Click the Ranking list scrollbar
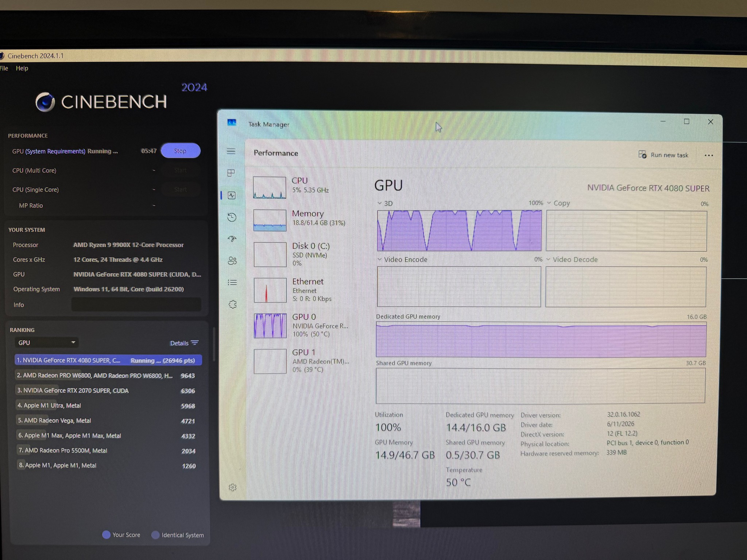Viewport: 747px width, 560px height. point(214,345)
